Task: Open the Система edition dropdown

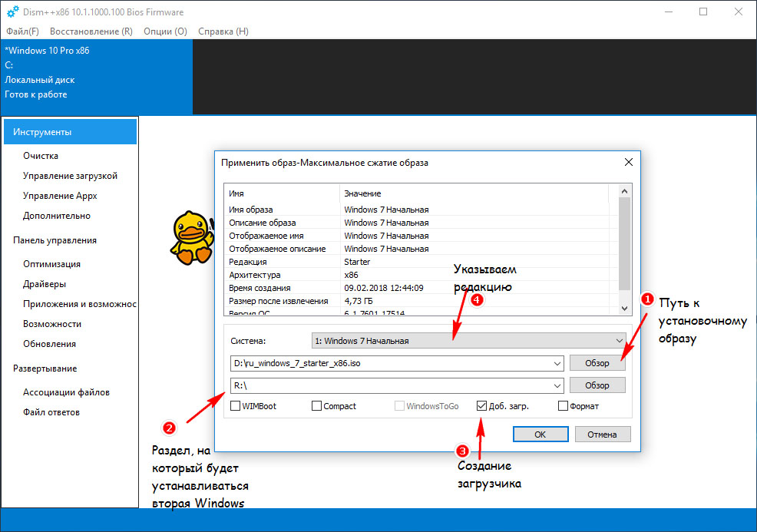Action: coord(469,341)
